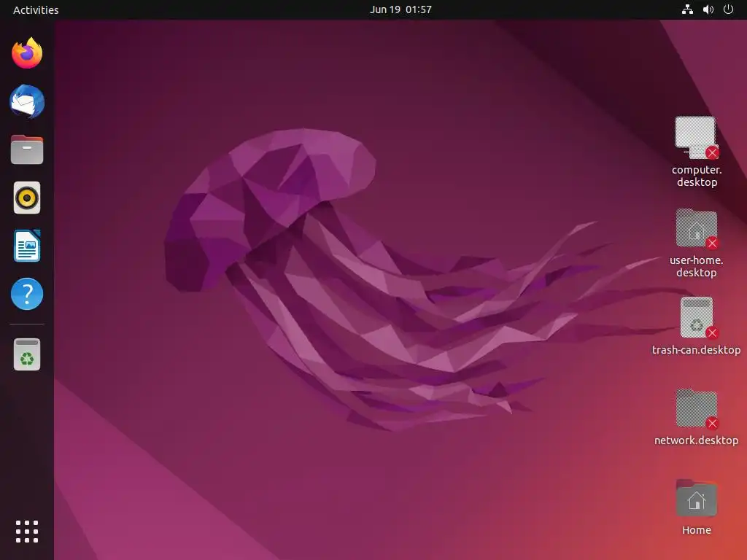Open the clock calendar Jun 19 01:57
The image size is (747, 560).
point(400,9)
